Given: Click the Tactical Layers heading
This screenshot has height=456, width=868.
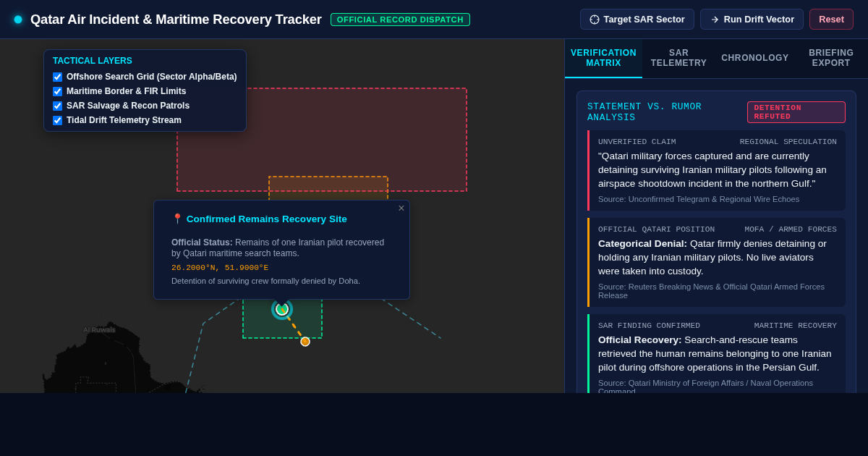Looking at the screenshot, I should click(93, 61).
